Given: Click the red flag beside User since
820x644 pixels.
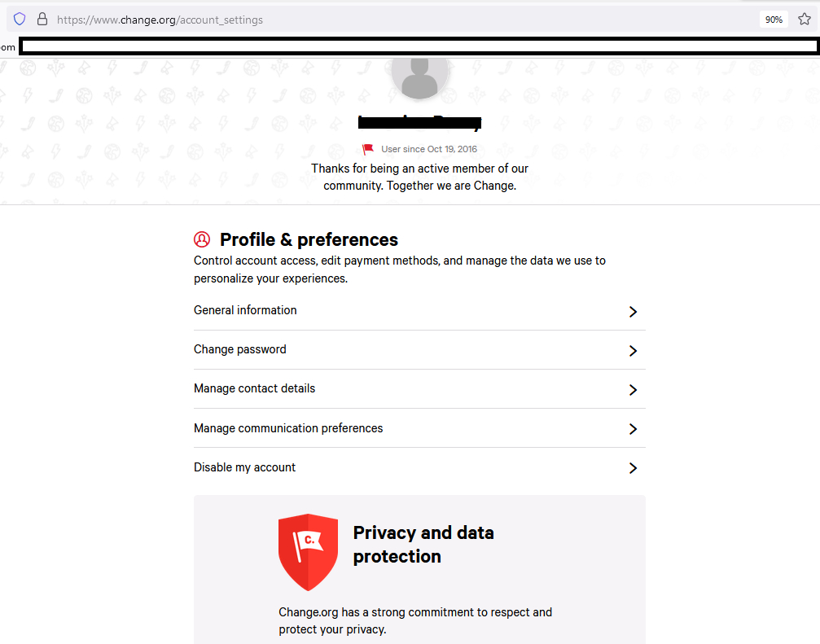Looking at the screenshot, I should click(368, 149).
